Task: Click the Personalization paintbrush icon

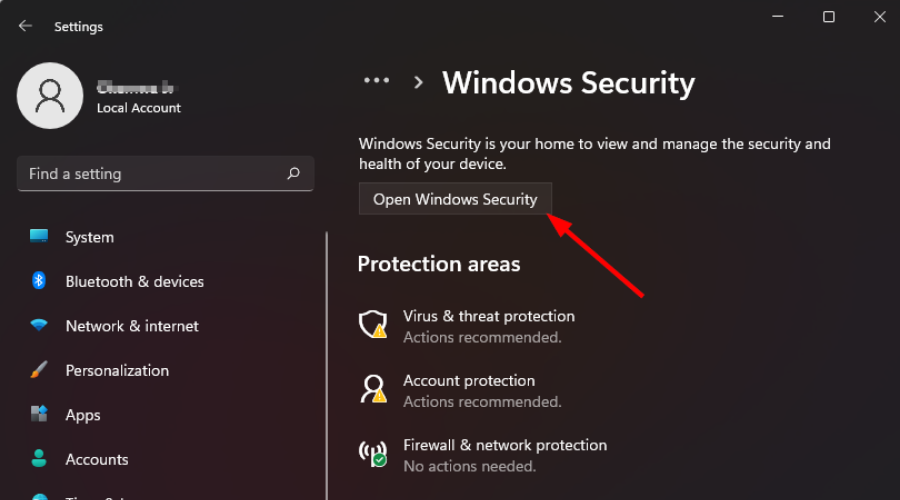Action: [x=39, y=370]
